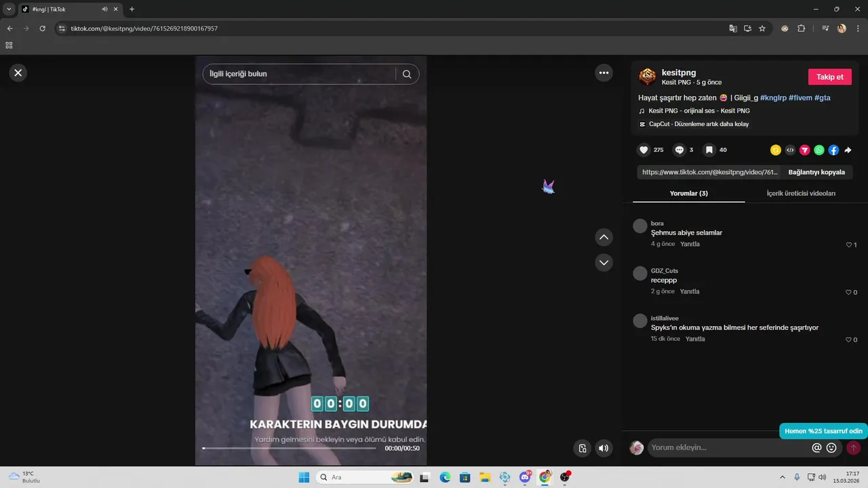Open bora's commenter avatar

[639, 226]
